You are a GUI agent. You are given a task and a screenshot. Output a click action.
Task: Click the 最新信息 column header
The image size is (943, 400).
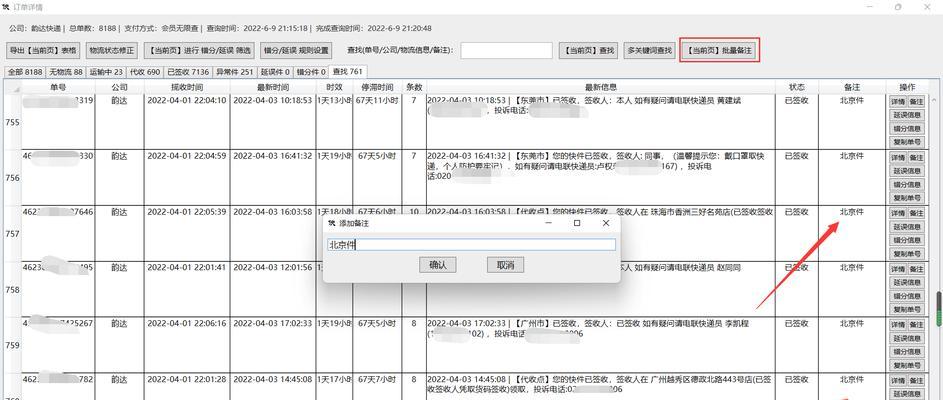(x=601, y=87)
